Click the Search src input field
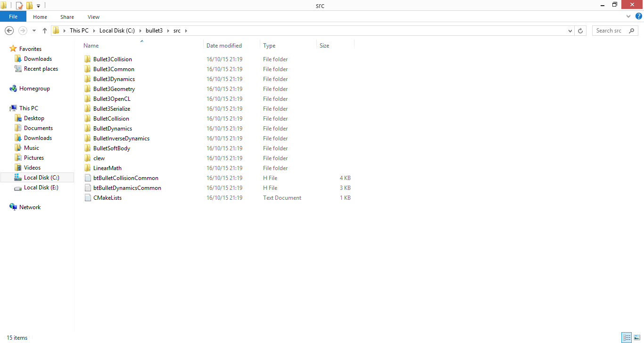644x343 pixels. pos(613,31)
